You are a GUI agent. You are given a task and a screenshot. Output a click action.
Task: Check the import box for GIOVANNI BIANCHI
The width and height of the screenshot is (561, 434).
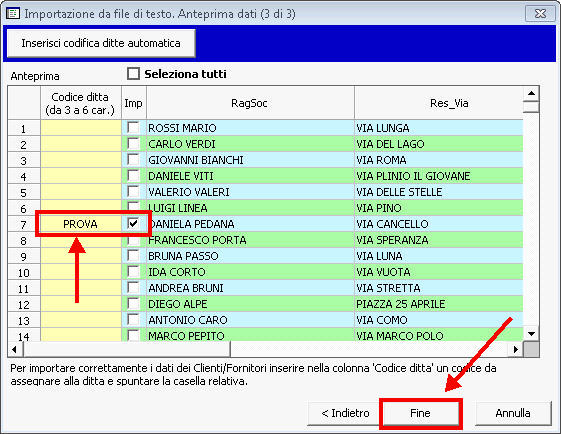point(133,160)
